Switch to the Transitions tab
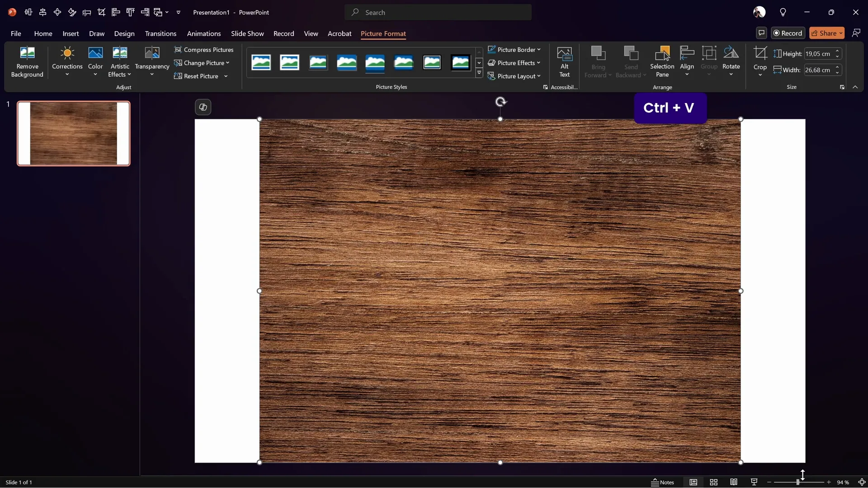The height and width of the screenshot is (488, 868). pyautogui.click(x=160, y=33)
